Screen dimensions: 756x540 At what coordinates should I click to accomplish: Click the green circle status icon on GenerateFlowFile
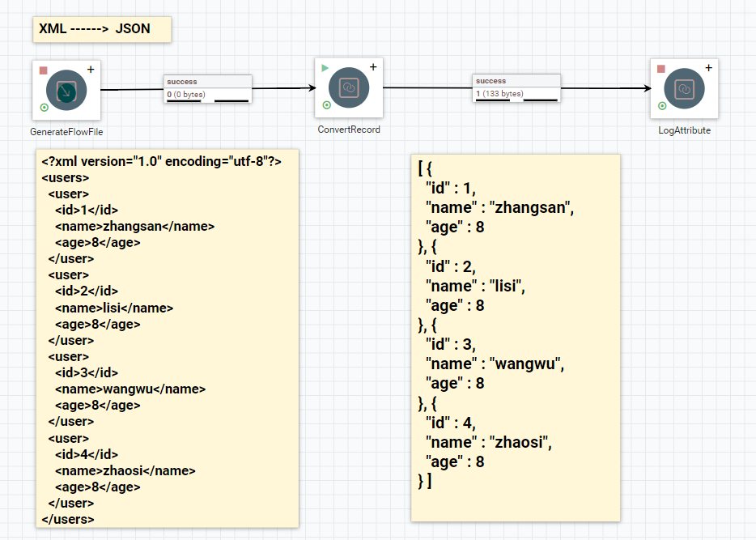coord(44,108)
